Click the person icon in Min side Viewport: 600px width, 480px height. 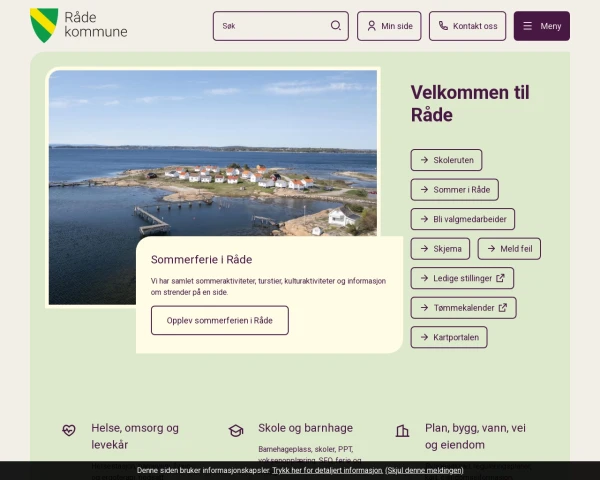tap(372, 26)
